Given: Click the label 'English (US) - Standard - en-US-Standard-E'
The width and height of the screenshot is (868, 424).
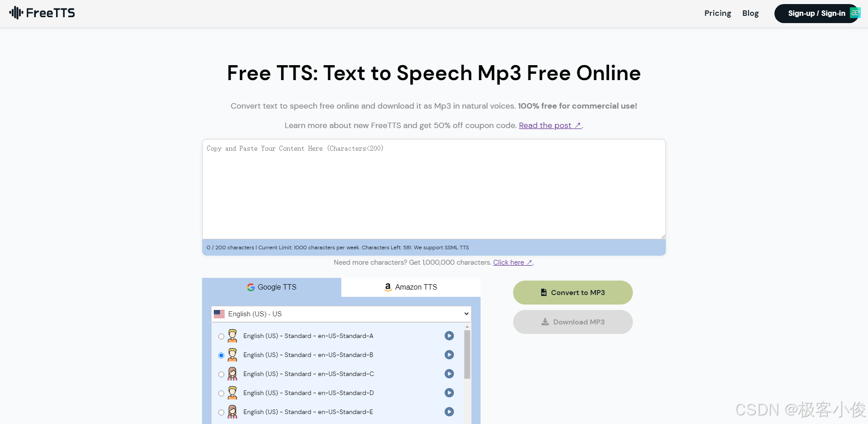Looking at the screenshot, I should click(308, 412).
